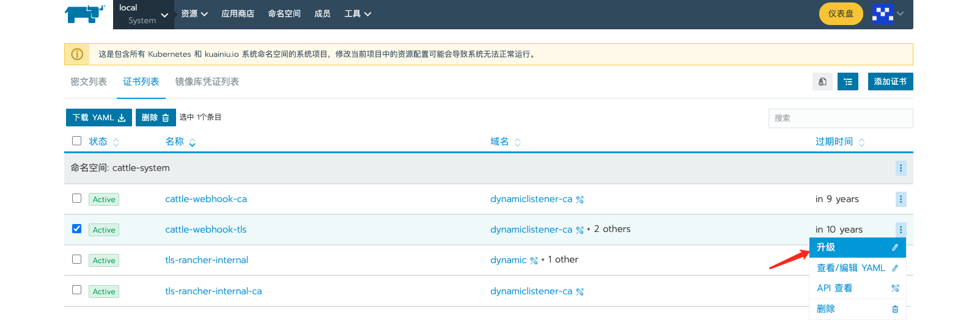
Task: Open row actions for cattle-webhook-ca
Action: [x=901, y=199]
